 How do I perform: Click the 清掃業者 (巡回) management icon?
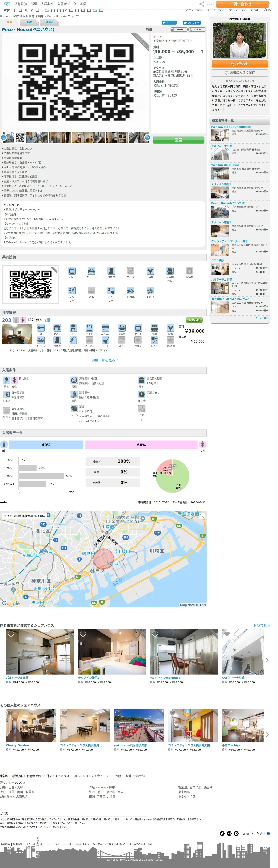(x=74, y=380)
